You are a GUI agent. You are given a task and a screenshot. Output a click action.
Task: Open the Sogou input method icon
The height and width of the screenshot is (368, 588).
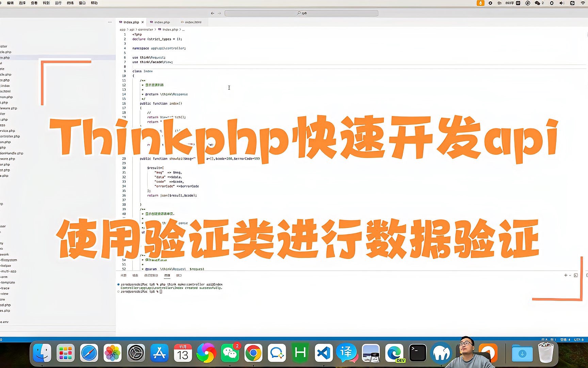572,3
